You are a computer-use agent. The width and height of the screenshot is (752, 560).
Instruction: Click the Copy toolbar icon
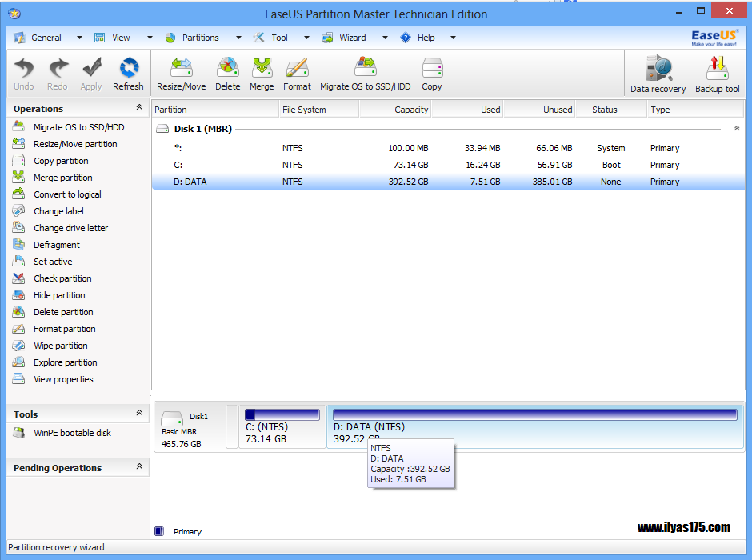click(432, 74)
